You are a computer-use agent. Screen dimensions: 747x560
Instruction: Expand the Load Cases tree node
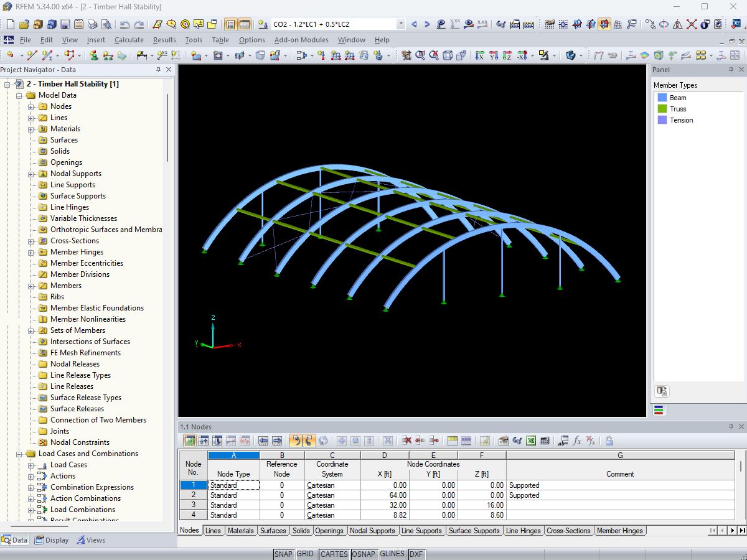point(31,465)
